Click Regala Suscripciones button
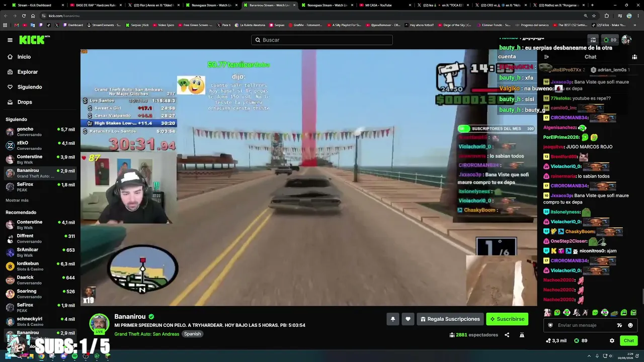Screen dimensions: 644x362 coord(450,319)
